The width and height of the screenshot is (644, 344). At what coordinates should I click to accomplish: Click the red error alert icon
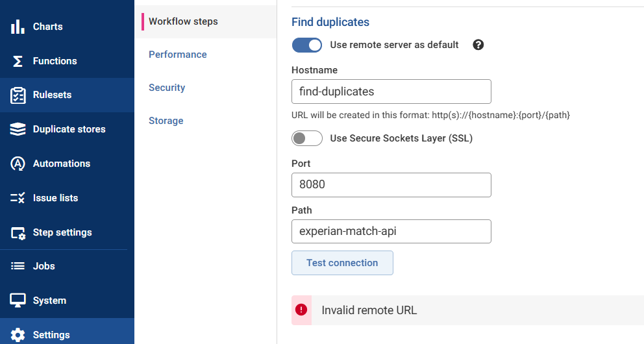[301, 310]
